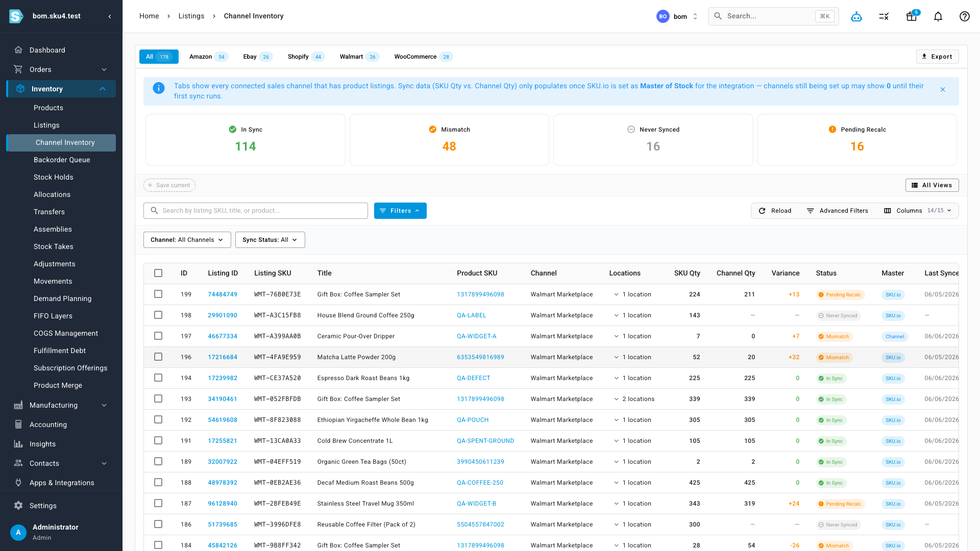Open product SKU QA-WIDGET-A link
This screenshot has width=980, height=551.
click(x=477, y=336)
